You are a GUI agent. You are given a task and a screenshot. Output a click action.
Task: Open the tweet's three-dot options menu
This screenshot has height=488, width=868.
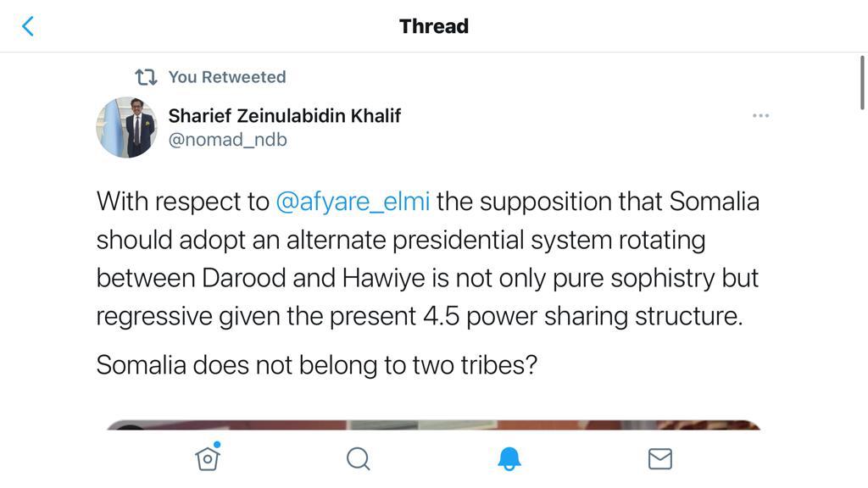(x=760, y=115)
